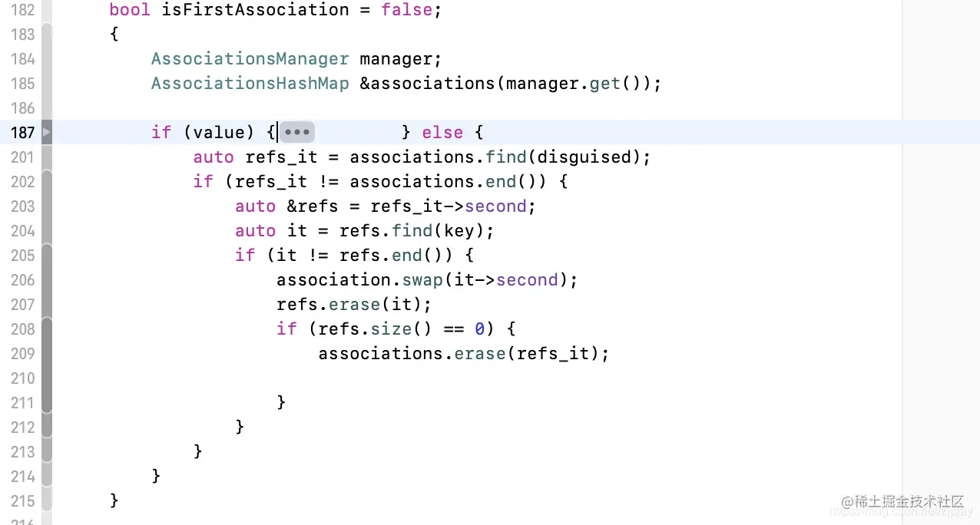Click line number 207 in the gutter
Image resolution: width=980 pixels, height=525 pixels.
[x=23, y=305]
